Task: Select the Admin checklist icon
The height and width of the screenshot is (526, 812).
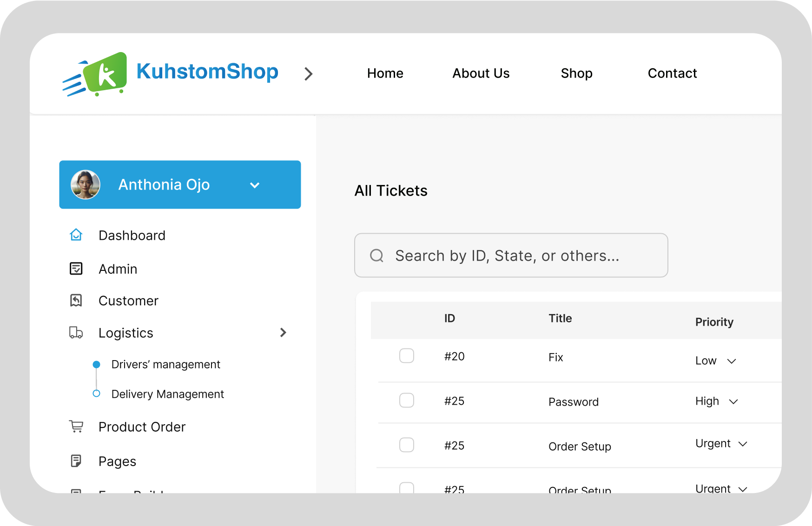Action: coord(76,269)
